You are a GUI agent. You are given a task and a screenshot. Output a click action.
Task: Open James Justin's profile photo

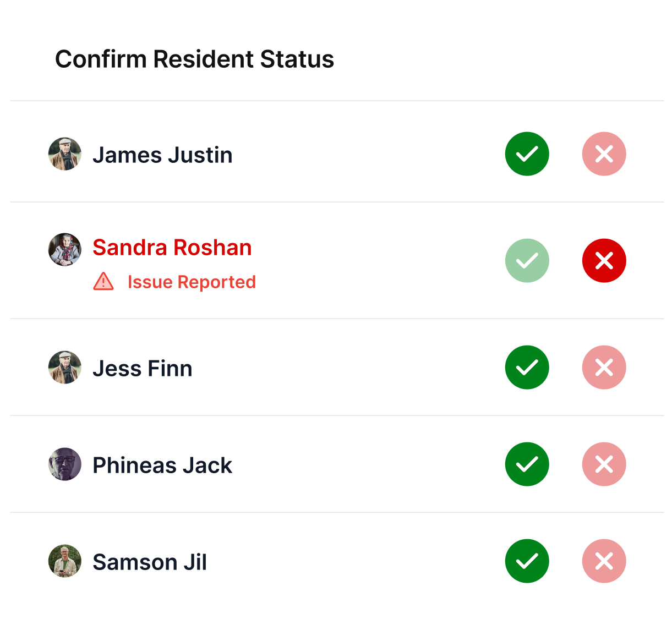tap(65, 154)
